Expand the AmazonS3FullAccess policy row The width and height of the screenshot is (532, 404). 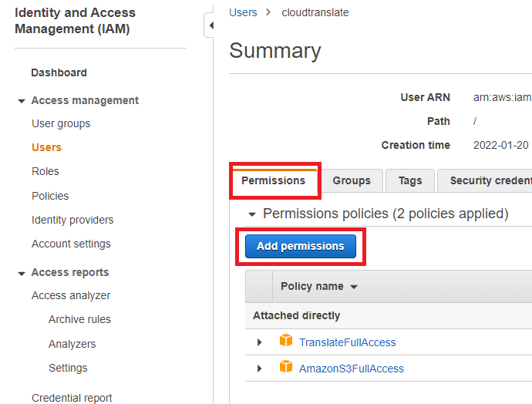[260, 369]
